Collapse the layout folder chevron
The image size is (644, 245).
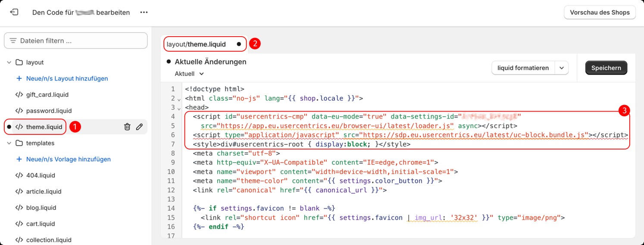(x=9, y=62)
